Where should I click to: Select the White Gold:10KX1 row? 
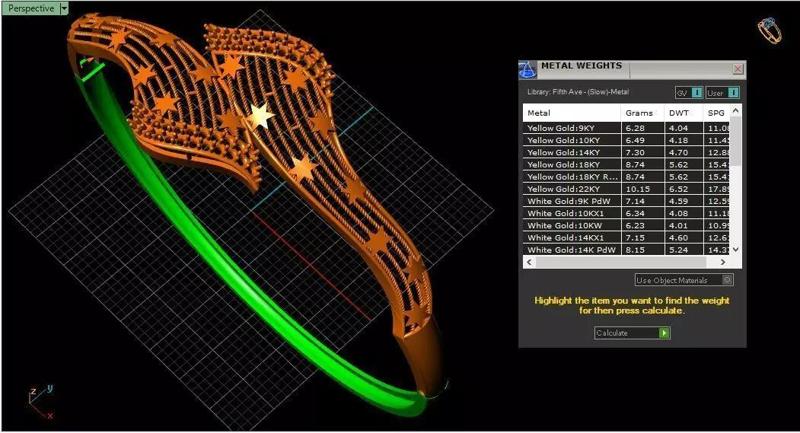pyautogui.click(x=627, y=213)
